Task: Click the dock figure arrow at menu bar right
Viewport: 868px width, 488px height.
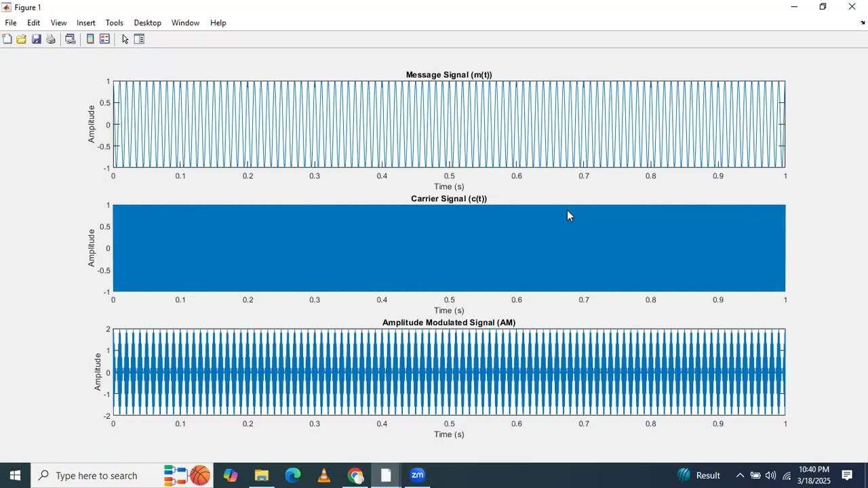Action: pyautogui.click(x=863, y=23)
